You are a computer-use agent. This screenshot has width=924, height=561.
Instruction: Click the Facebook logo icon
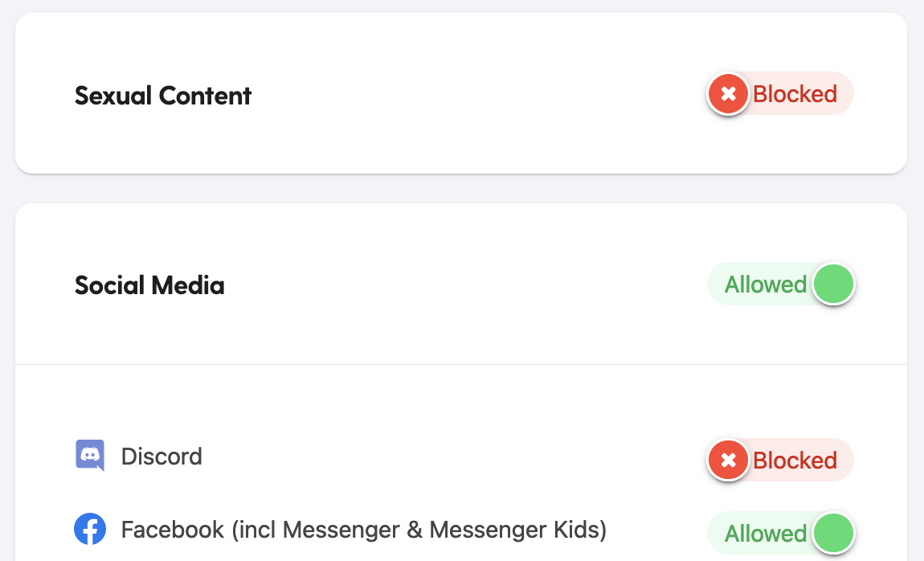coord(89,529)
